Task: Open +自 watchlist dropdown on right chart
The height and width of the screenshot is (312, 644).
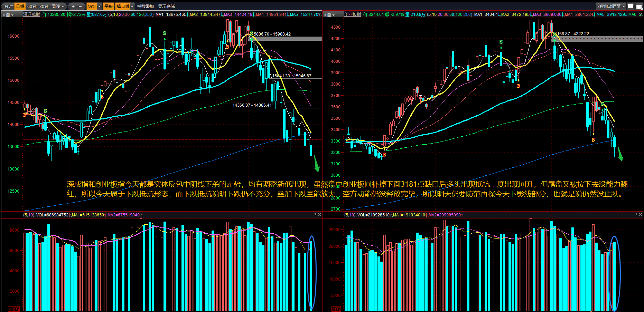Action: point(329,15)
